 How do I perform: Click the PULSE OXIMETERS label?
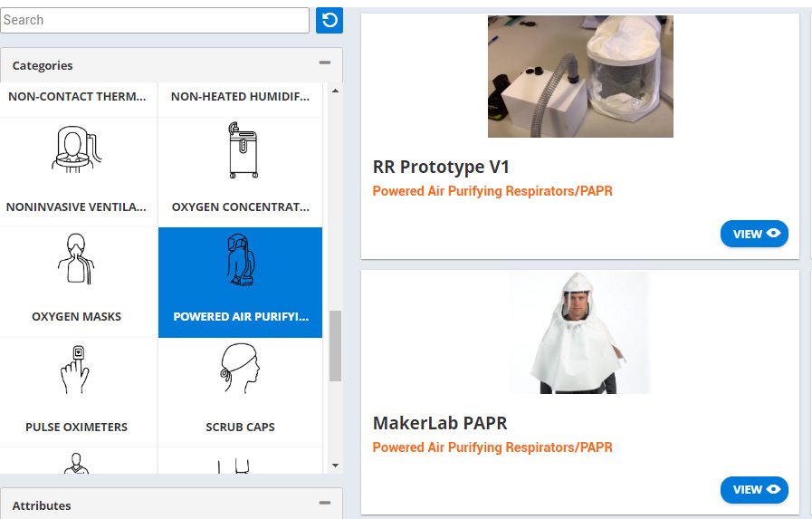(76, 428)
